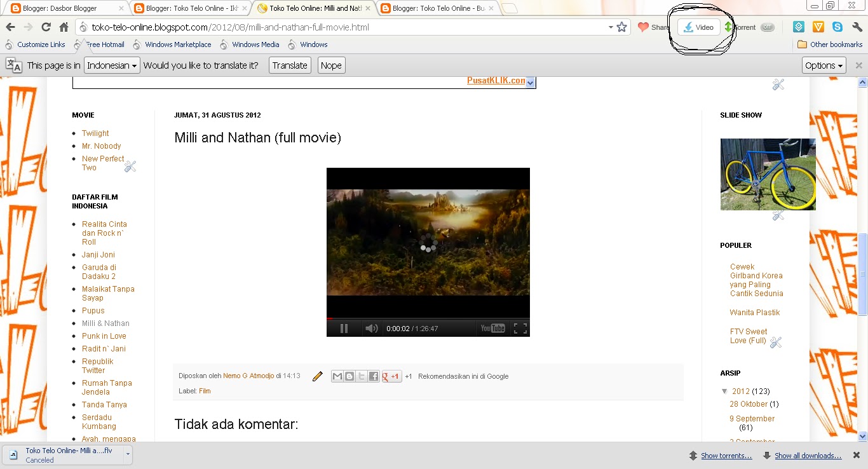868x469 pixels.
Task: Click the Translate button
Action: (x=290, y=65)
